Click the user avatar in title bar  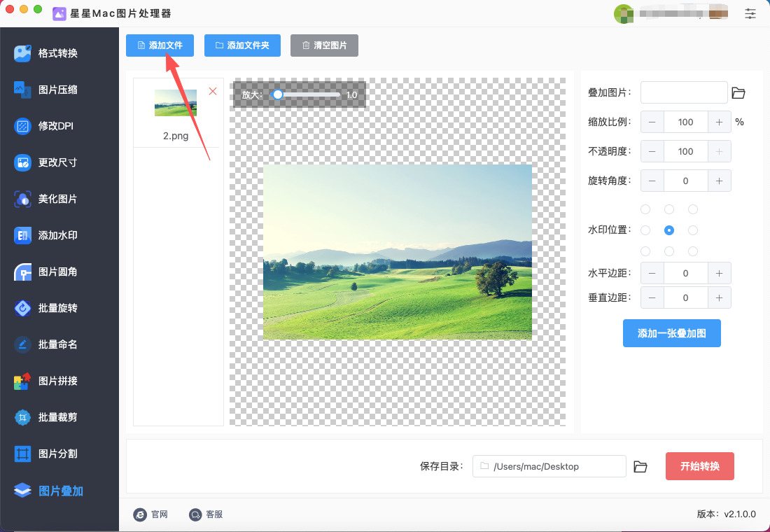623,14
